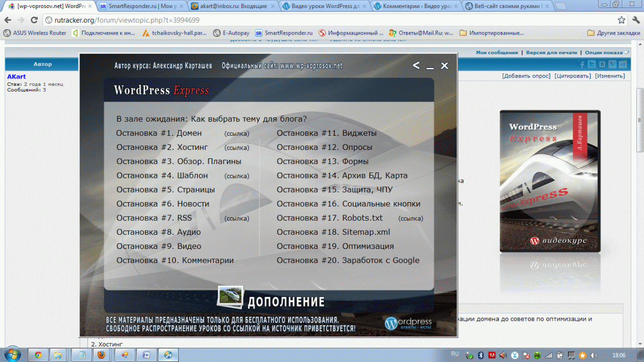Click (ссылка) next to Остановка #1 Домен
Image resolution: width=644 pixels, height=362 pixels.
coord(237,134)
